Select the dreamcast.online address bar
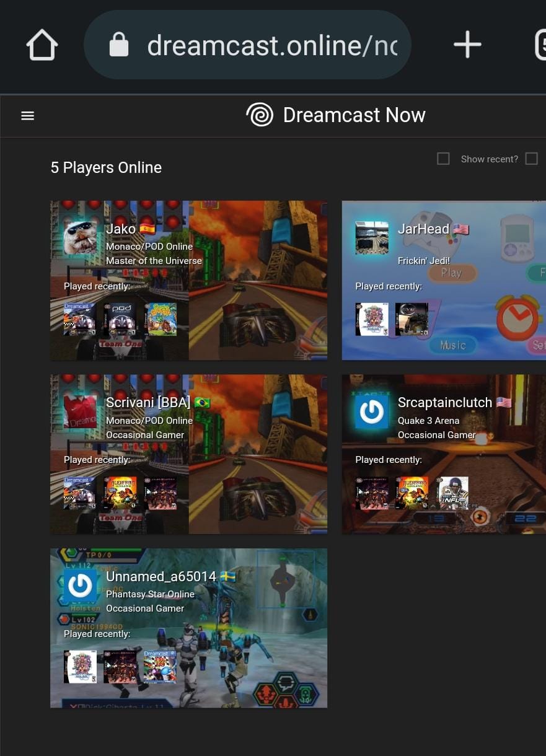546x756 pixels. (x=248, y=45)
